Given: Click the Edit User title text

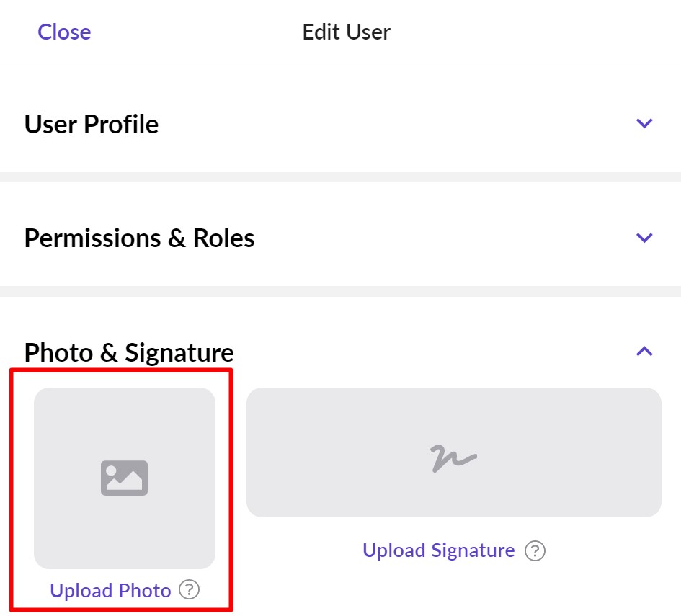Looking at the screenshot, I should tap(346, 32).
